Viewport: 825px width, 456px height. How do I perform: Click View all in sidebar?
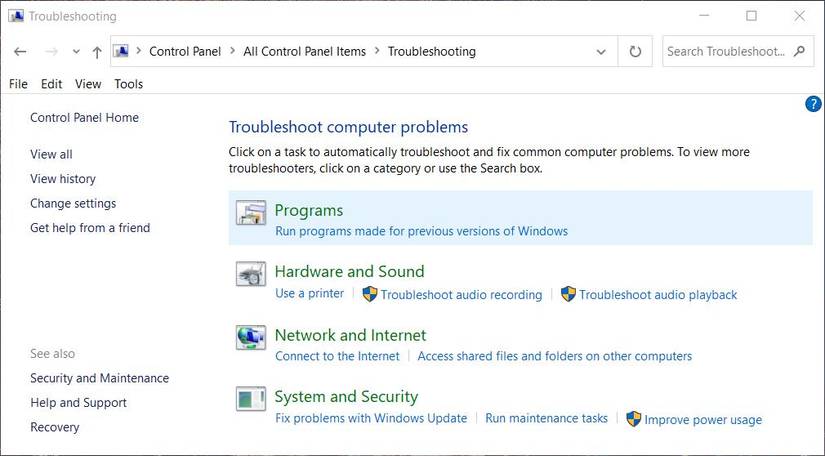coord(51,155)
